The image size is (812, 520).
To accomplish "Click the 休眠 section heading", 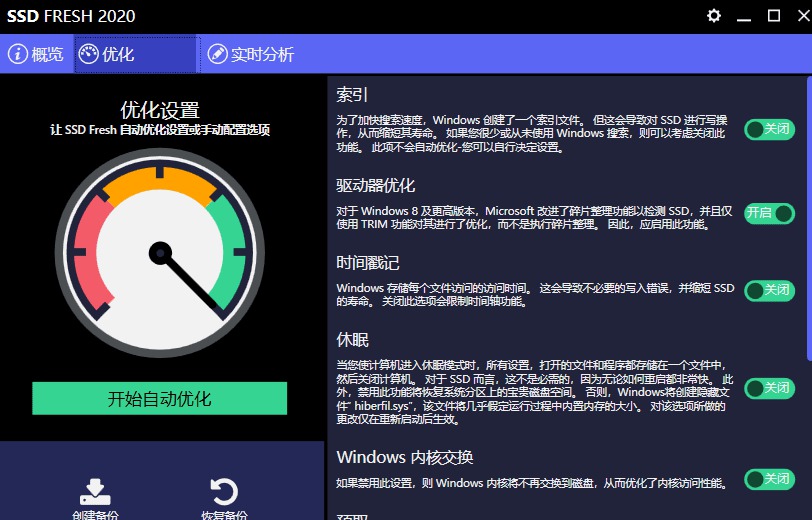I will coord(352,340).
